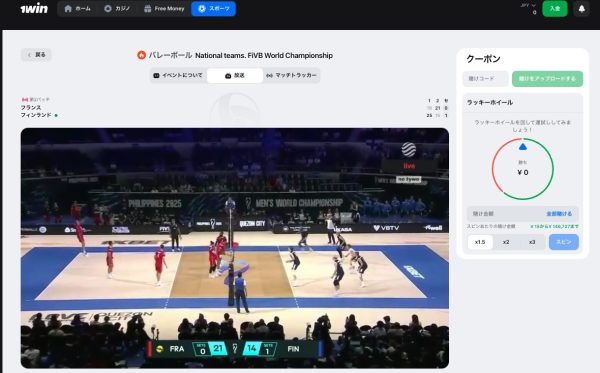Click the フィンランド team name

(36, 115)
